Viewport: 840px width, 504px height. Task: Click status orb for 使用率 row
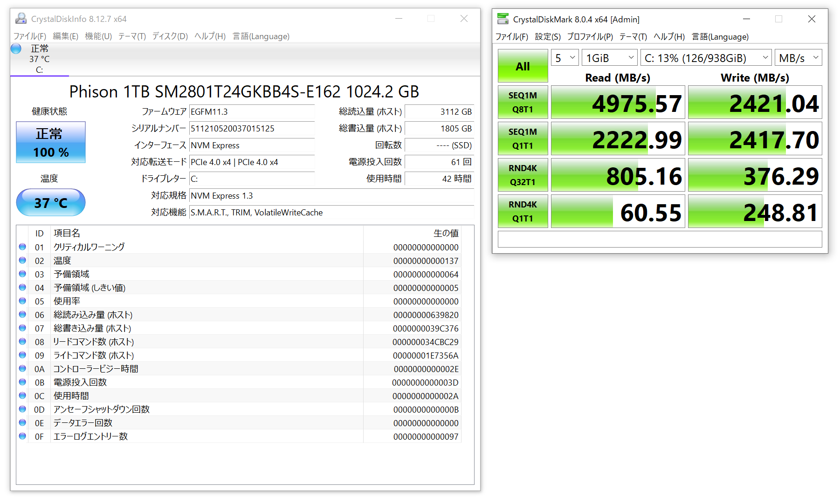[x=22, y=301]
